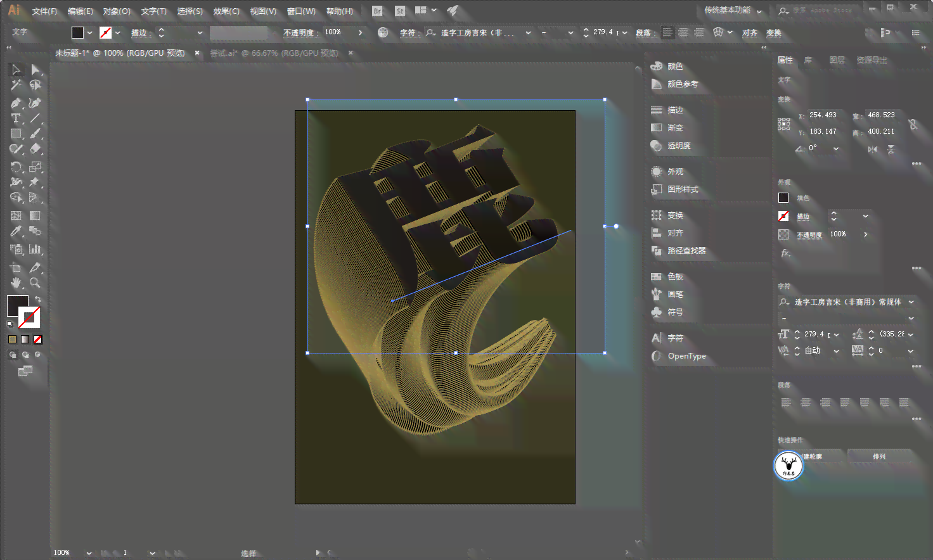Swap fill and stroke colors arrow
The image size is (933, 560).
pos(38,299)
